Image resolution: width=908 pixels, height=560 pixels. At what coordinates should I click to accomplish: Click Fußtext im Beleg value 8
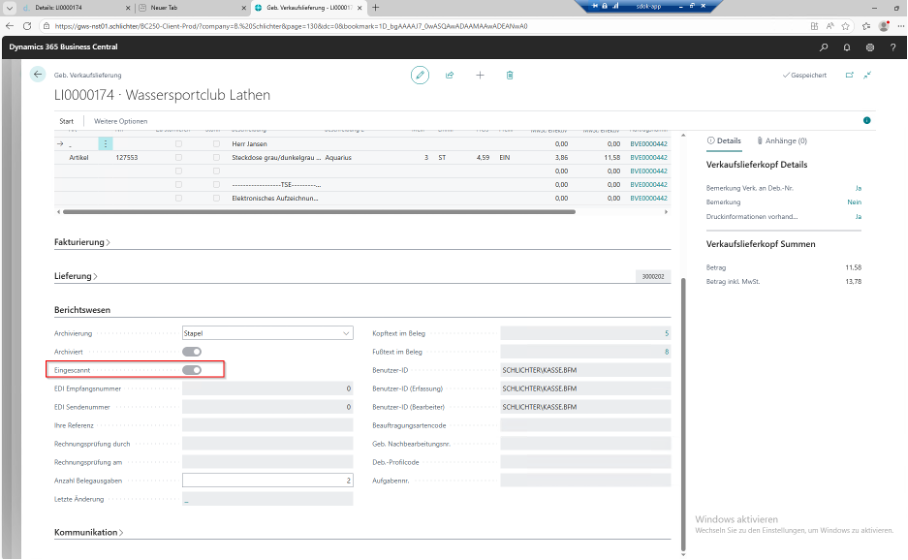585,352
